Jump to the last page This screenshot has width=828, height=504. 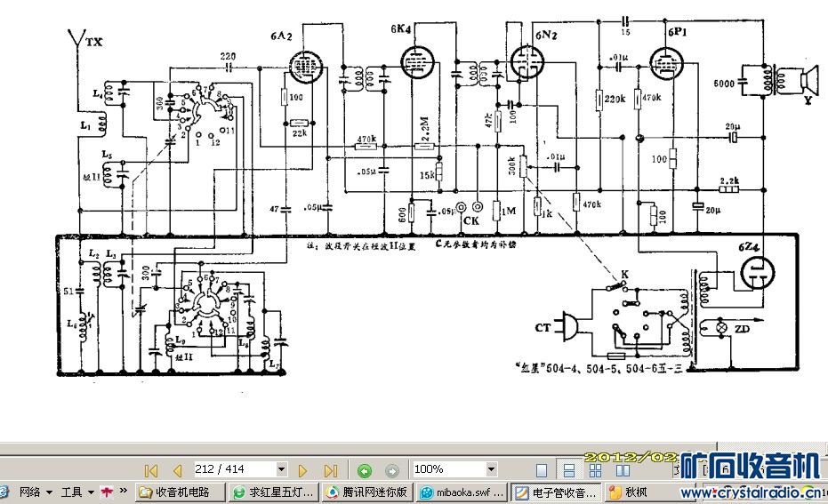point(330,469)
